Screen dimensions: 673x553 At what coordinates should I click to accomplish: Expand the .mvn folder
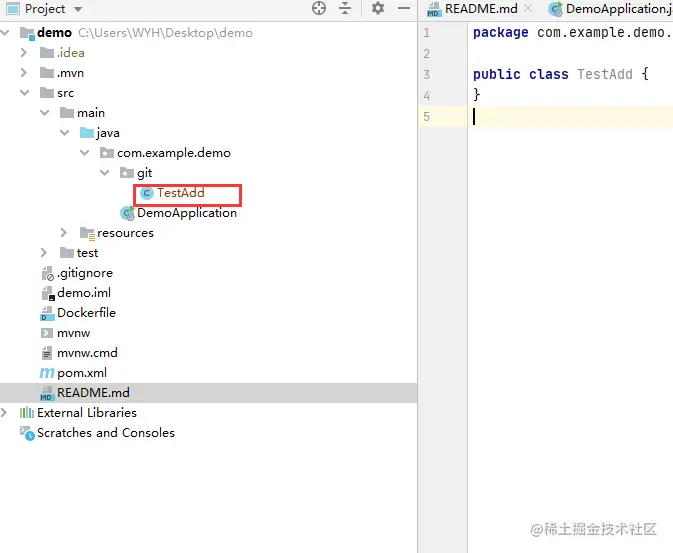(x=24, y=73)
